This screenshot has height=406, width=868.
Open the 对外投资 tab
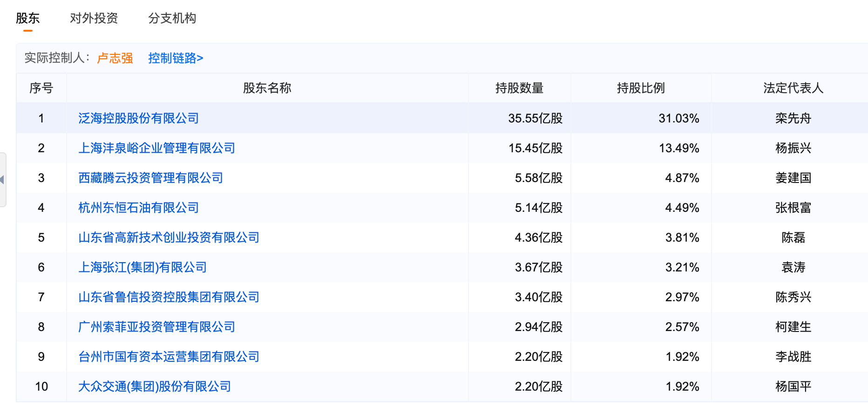[x=94, y=18]
